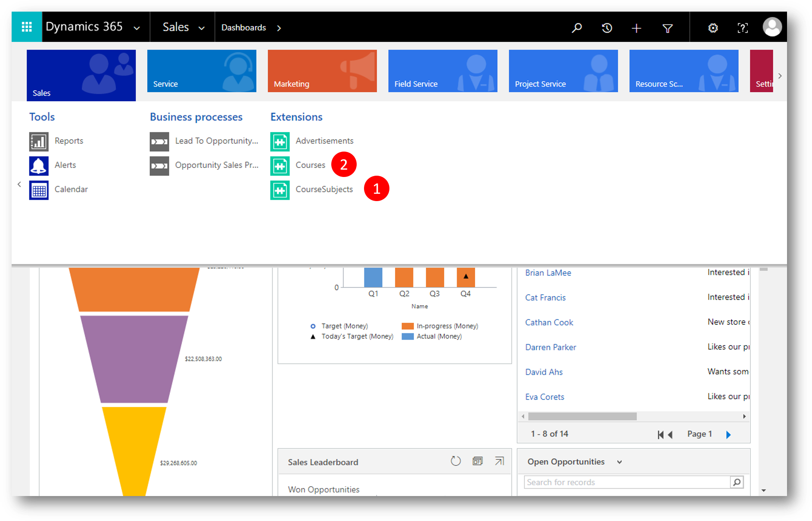Click the help question mark icon
812x521 pixels.
coord(743,28)
